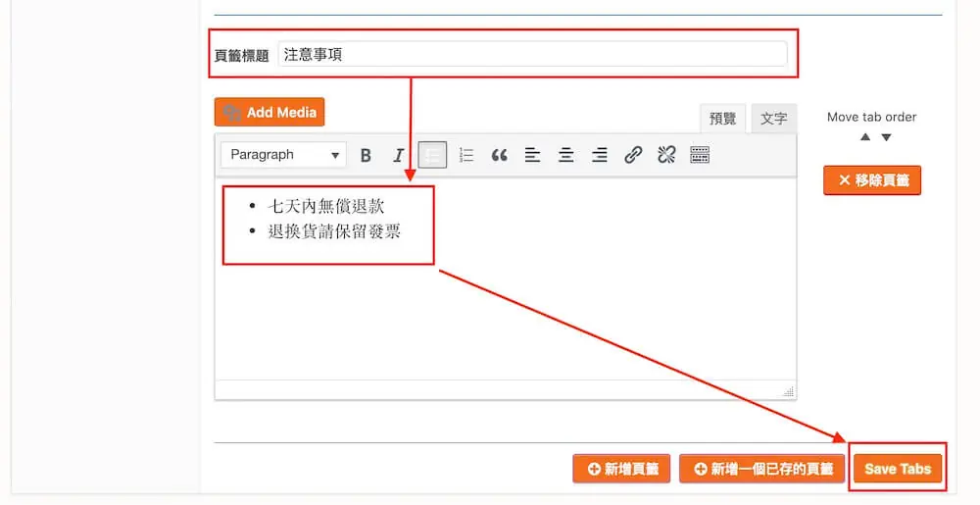Click the bullet text 七天內無償退款

point(325,206)
